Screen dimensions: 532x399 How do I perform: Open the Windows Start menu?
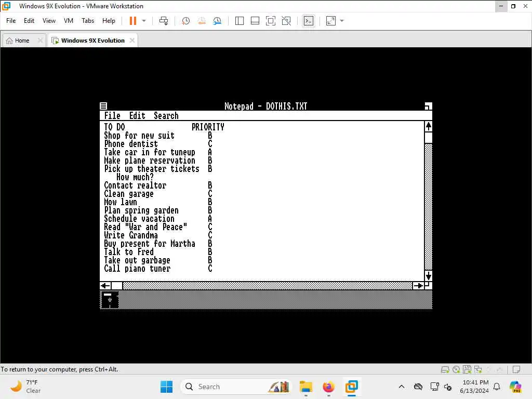pyautogui.click(x=166, y=387)
